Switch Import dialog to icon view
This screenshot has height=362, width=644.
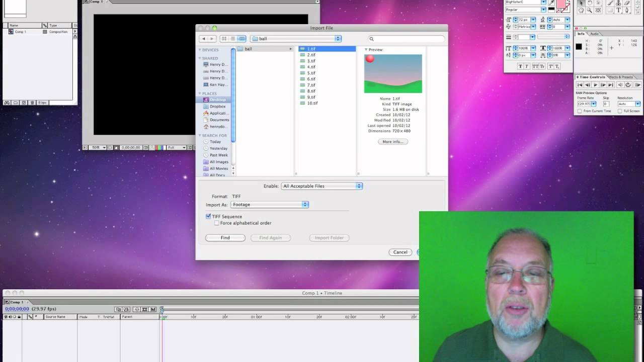[x=224, y=39]
